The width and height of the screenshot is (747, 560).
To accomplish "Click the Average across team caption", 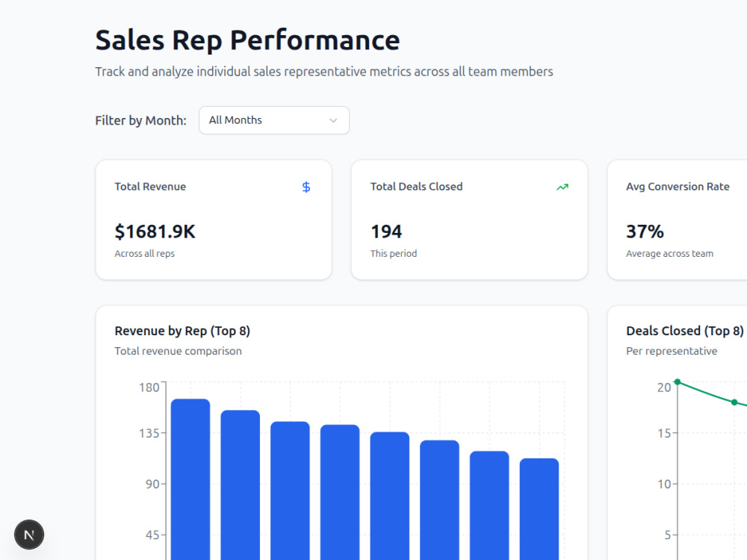I will (x=669, y=253).
